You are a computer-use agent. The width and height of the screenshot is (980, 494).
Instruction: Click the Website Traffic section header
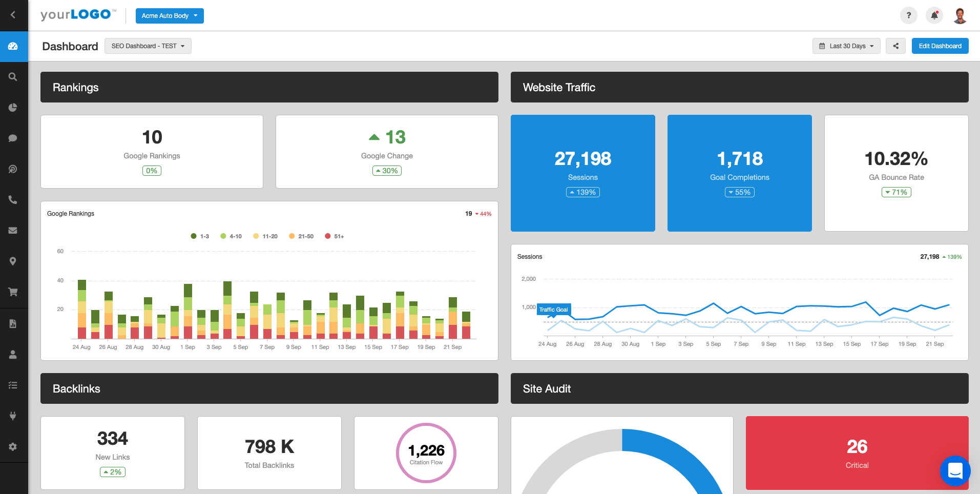(740, 87)
